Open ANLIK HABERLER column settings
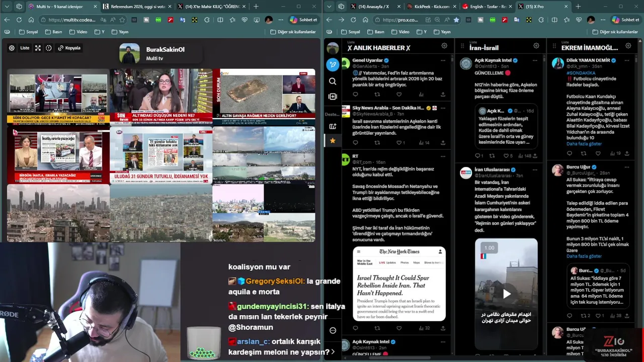 pyautogui.click(x=444, y=46)
